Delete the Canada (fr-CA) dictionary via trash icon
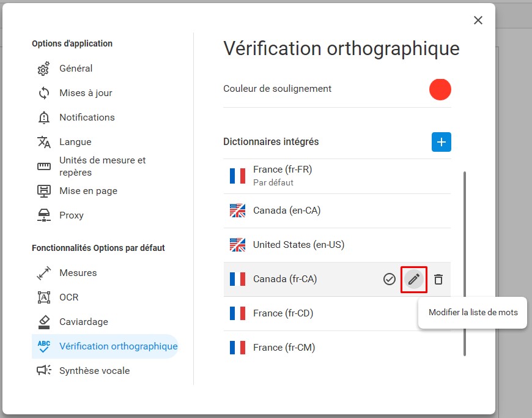This screenshot has height=418, width=532. pos(438,280)
